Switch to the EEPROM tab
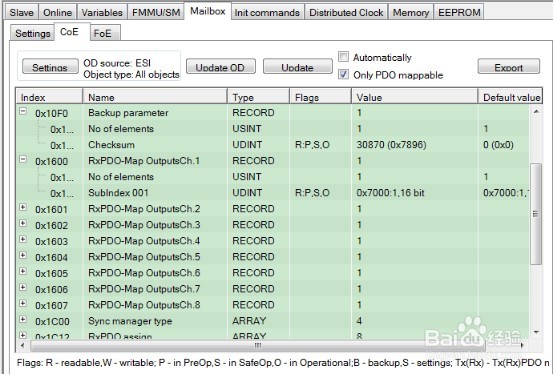 pos(459,12)
